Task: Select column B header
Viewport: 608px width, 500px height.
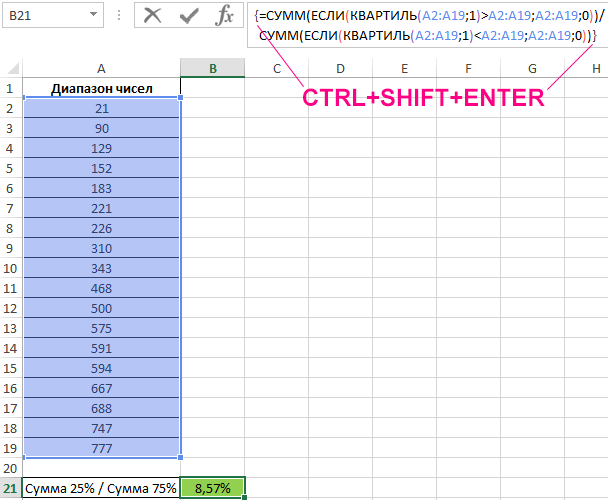Action: click(x=212, y=68)
